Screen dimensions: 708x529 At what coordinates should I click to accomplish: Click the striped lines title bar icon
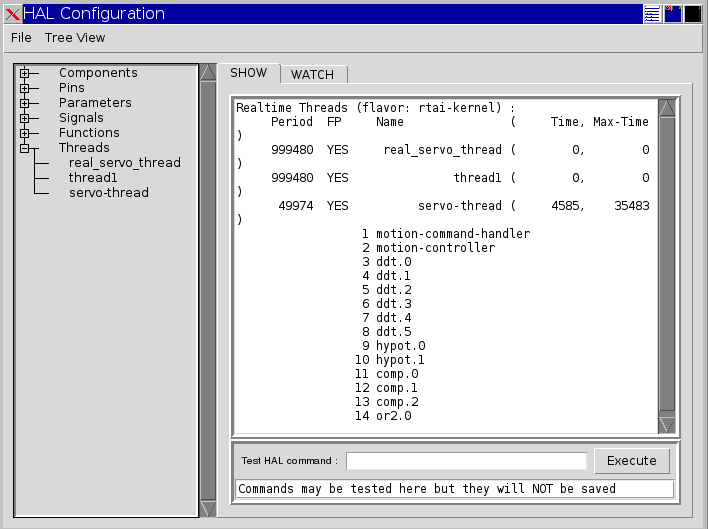click(652, 14)
